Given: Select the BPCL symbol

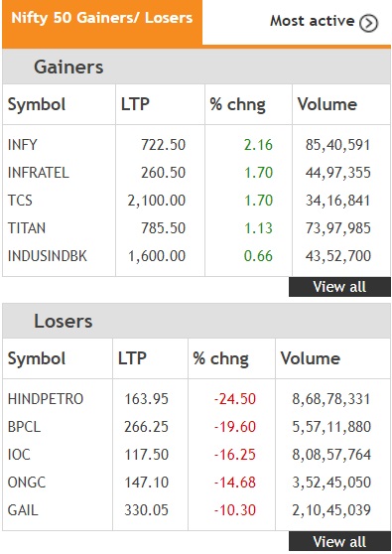Looking at the screenshot, I should point(24,427).
